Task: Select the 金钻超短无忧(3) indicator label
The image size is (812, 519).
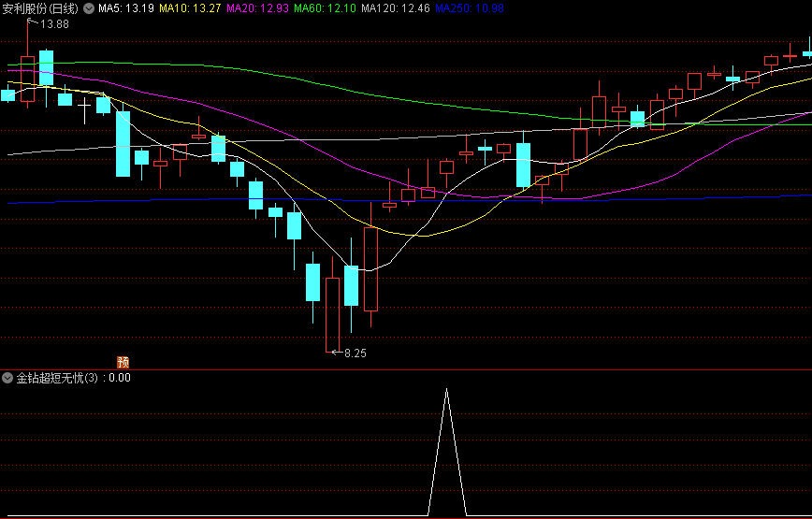Action: click(x=57, y=378)
